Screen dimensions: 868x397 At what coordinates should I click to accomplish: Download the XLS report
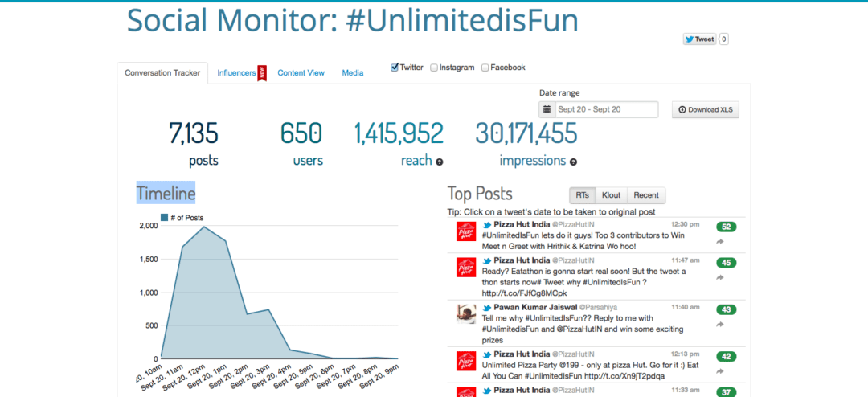(x=706, y=109)
